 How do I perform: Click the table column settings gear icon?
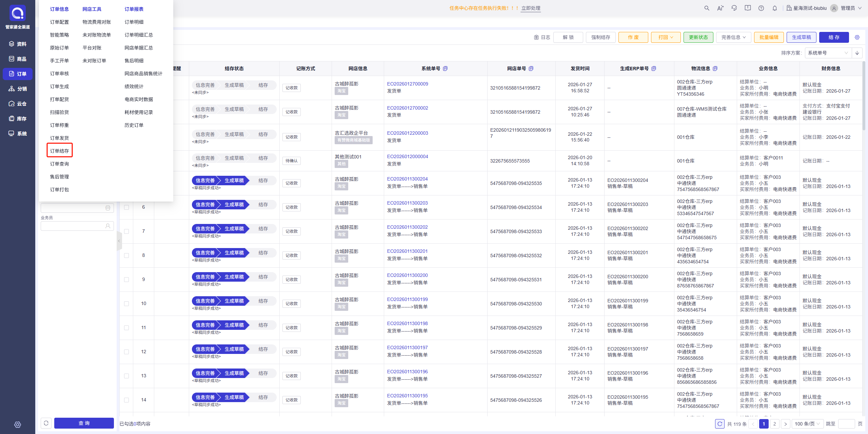(857, 37)
